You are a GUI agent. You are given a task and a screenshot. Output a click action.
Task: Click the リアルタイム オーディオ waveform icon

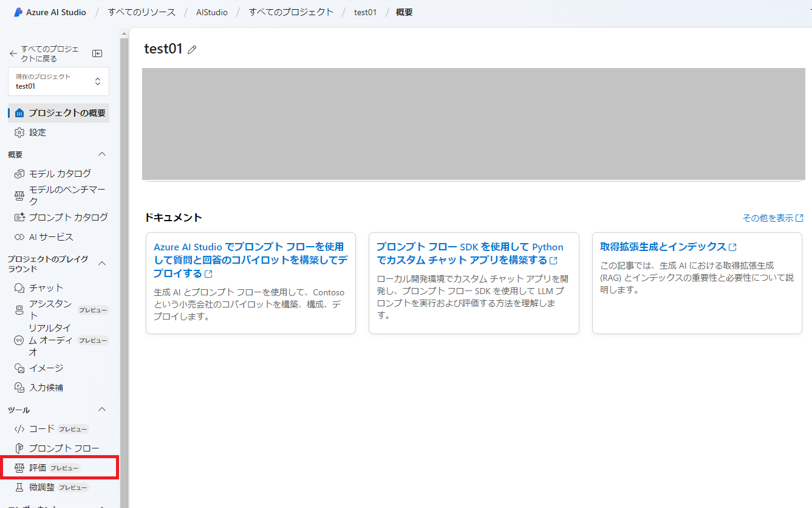click(19, 340)
